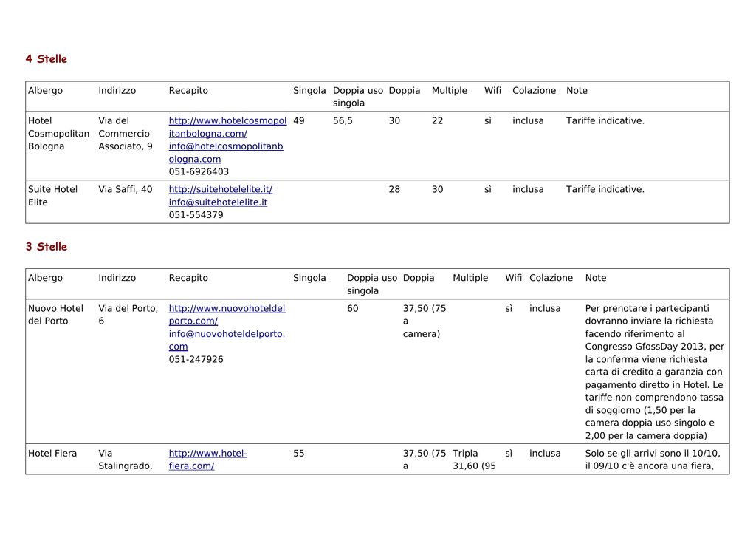Click 'Hotel Cosmopolitan Bologna' hotel name cell
This screenshot has width=756, height=535.
(x=58, y=134)
